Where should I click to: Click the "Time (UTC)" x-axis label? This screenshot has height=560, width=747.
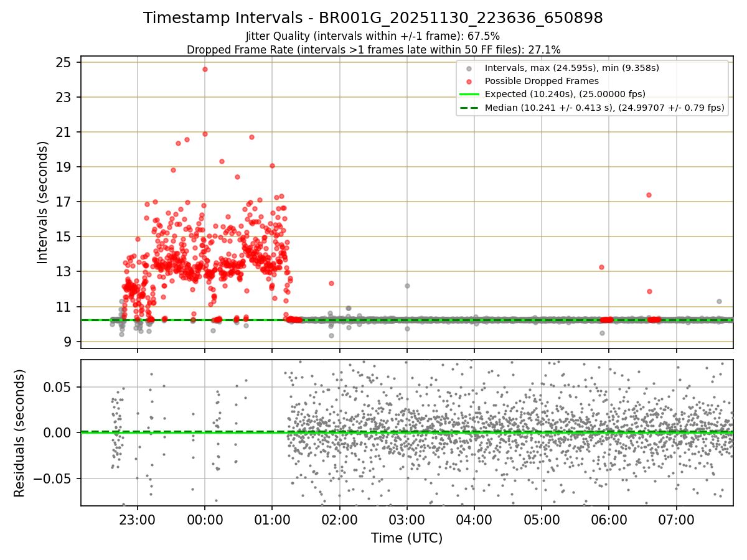pyautogui.click(x=407, y=538)
